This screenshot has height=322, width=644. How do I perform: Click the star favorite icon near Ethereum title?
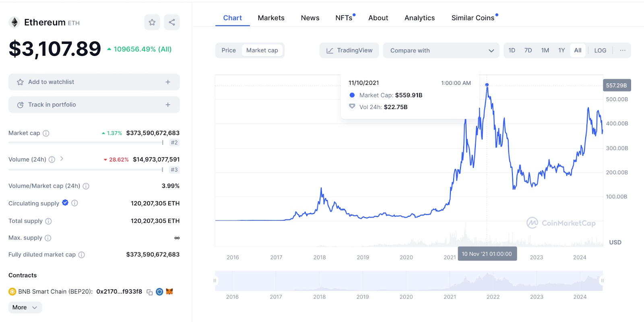tap(152, 23)
